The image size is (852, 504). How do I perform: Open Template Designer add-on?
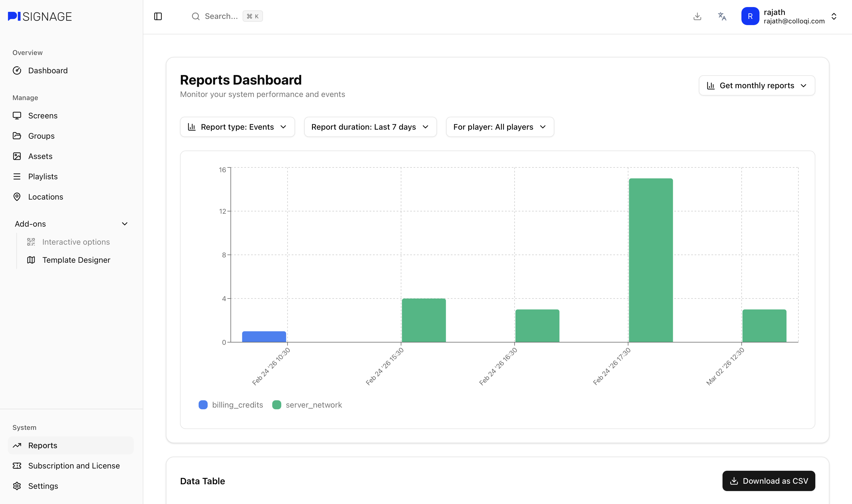[x=76, y=260]
